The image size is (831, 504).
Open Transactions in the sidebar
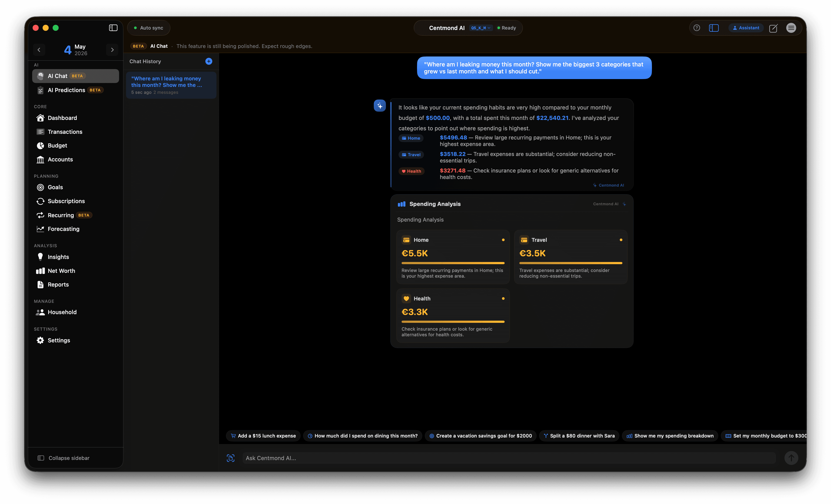[76, 131]
